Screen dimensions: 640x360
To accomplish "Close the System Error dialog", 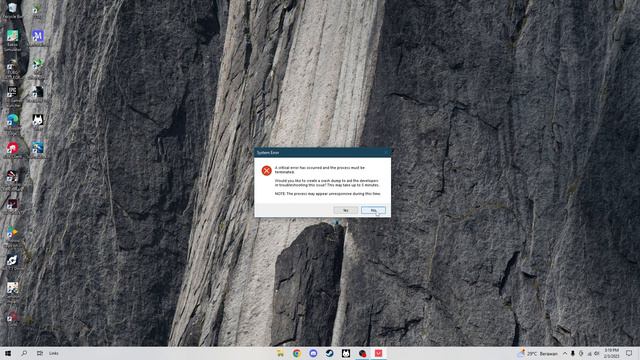I will pos(386,153).
